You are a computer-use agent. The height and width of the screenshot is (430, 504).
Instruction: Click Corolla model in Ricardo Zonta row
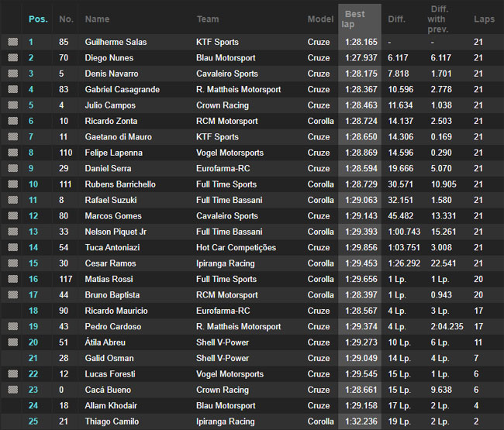[x=320, y=121]
